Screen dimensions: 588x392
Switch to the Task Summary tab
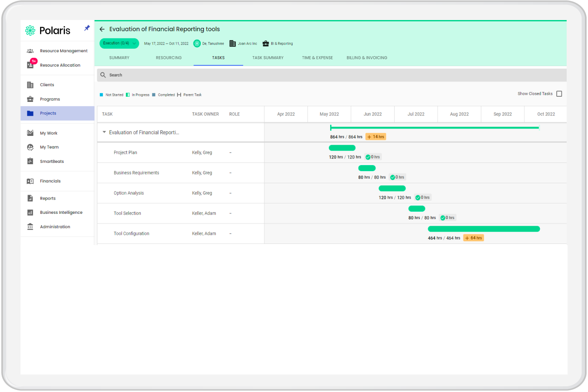point(268,57)
